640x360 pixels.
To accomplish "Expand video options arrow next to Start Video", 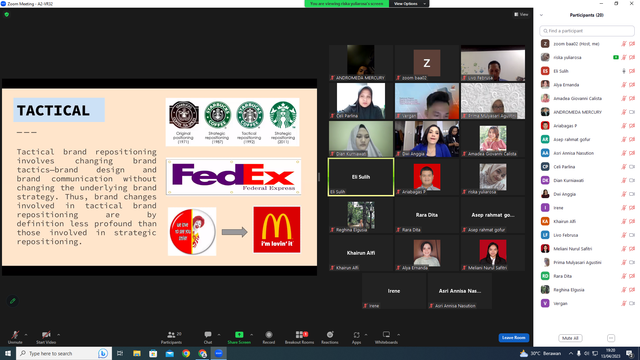I will coord(58,335).
